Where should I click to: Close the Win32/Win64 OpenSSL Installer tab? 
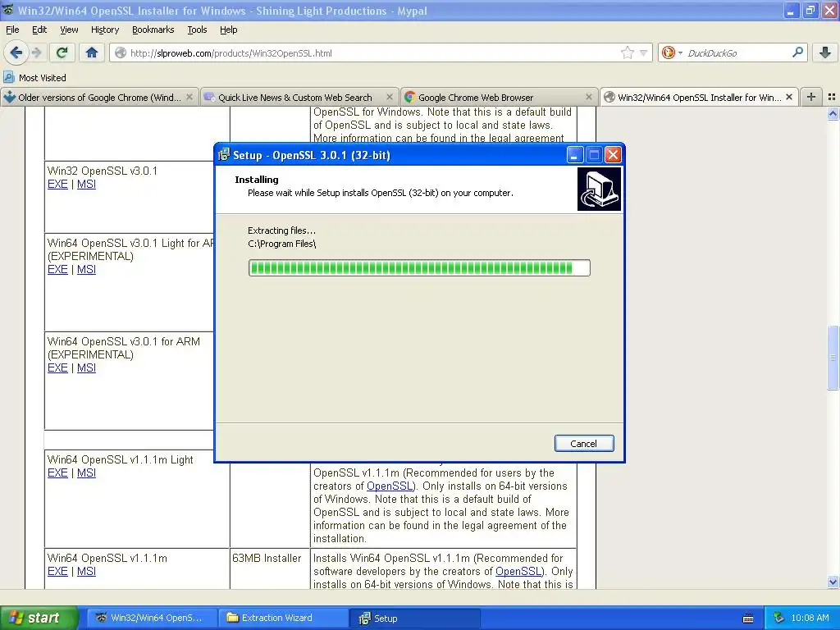(789, 97)
